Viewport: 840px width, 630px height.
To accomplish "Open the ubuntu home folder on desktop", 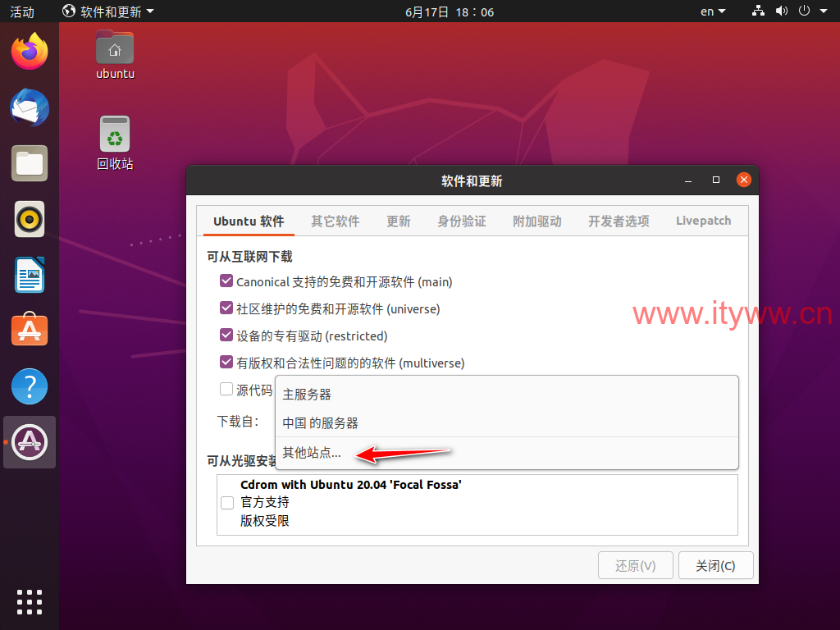I will [115, 56].
